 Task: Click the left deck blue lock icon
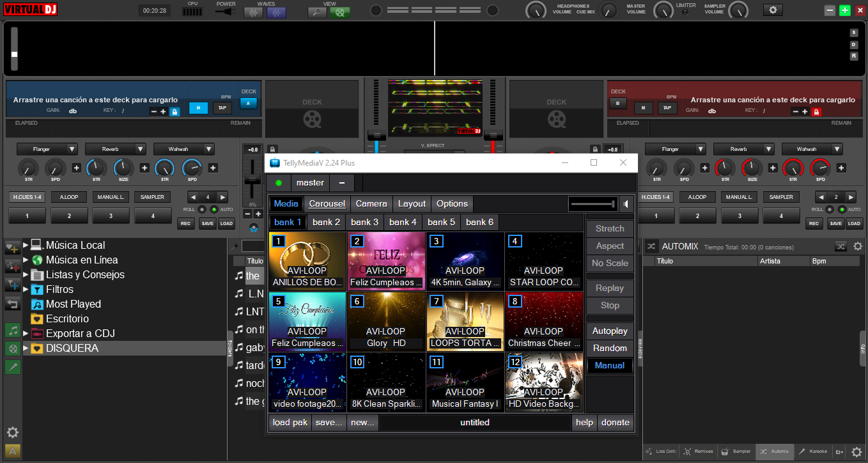point(174,112)
